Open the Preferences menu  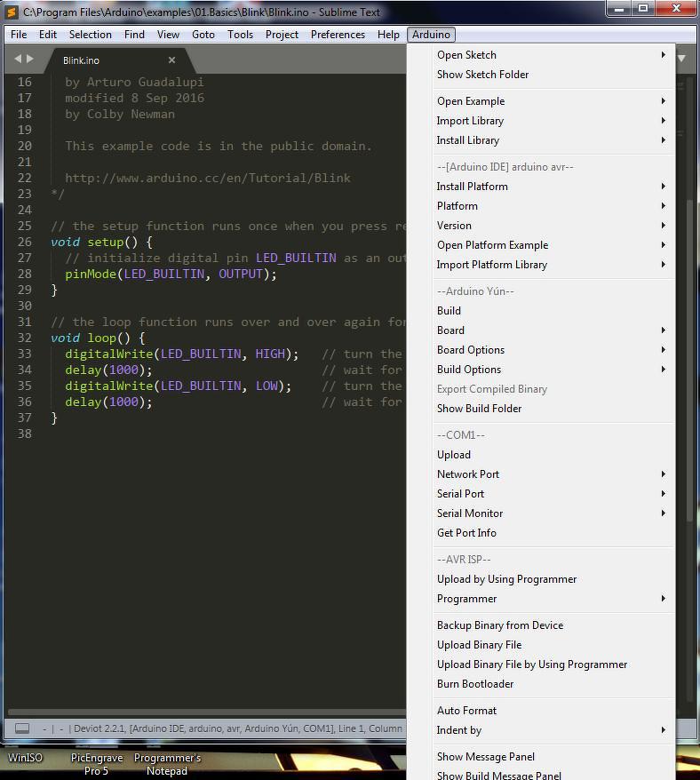pos(338,35)
